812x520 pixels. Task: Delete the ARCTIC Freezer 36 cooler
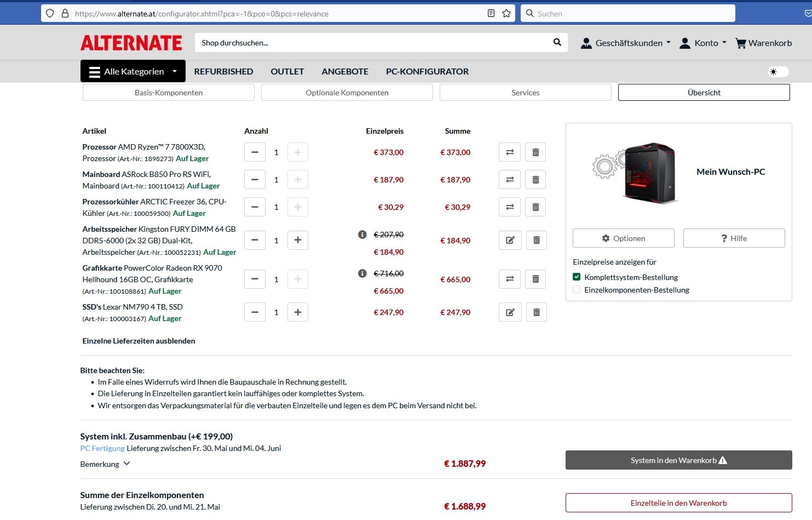(535, 207)
